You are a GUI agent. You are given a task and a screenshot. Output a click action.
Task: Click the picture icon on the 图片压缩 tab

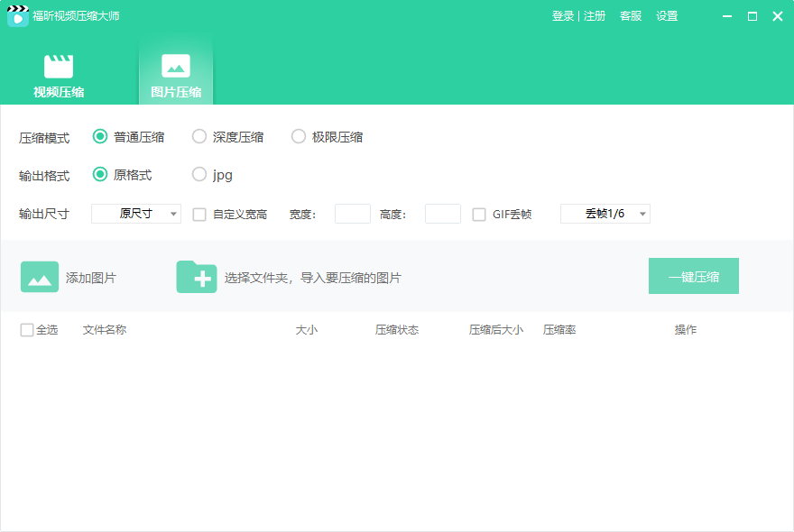pyautogui.click(x=175, y=65)
